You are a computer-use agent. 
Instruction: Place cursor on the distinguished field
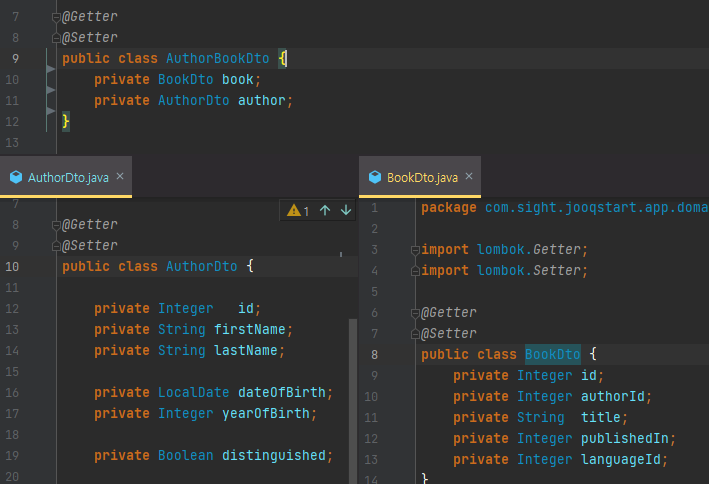coord(274,456)
